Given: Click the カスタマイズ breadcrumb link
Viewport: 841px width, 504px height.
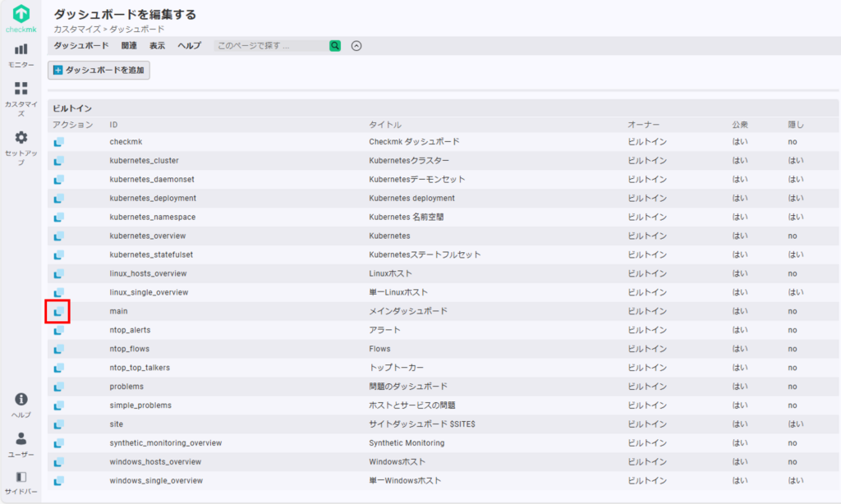Looking at the screenshot, I should (x=76, y=29).
